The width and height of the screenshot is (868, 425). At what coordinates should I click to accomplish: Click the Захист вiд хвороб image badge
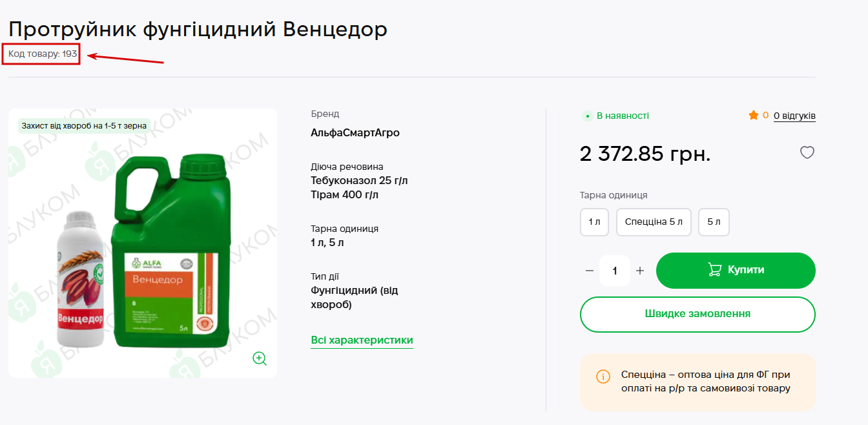coord(84,126)
